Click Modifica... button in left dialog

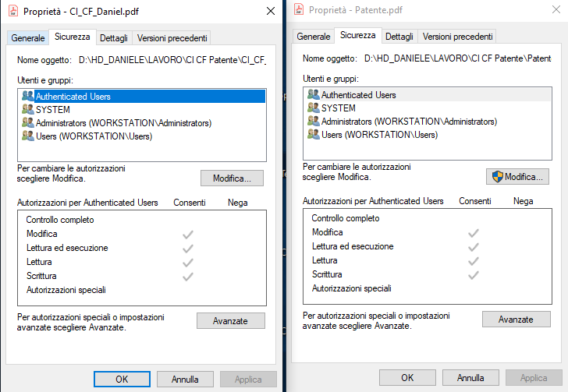[232, 178]
